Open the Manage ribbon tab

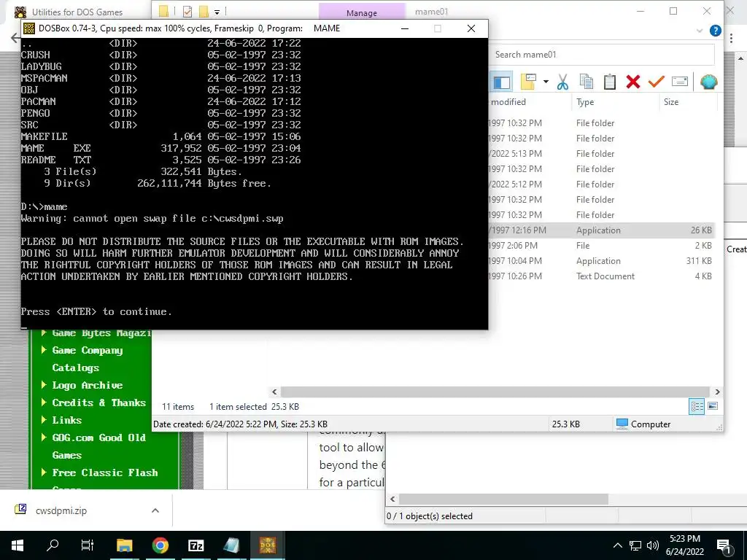tap(362, 13)
